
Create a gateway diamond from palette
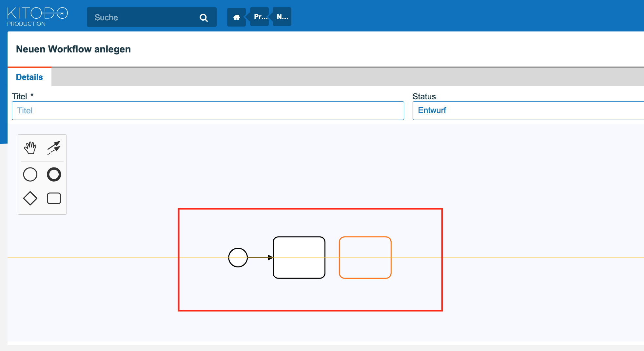[x=30, y=198]
